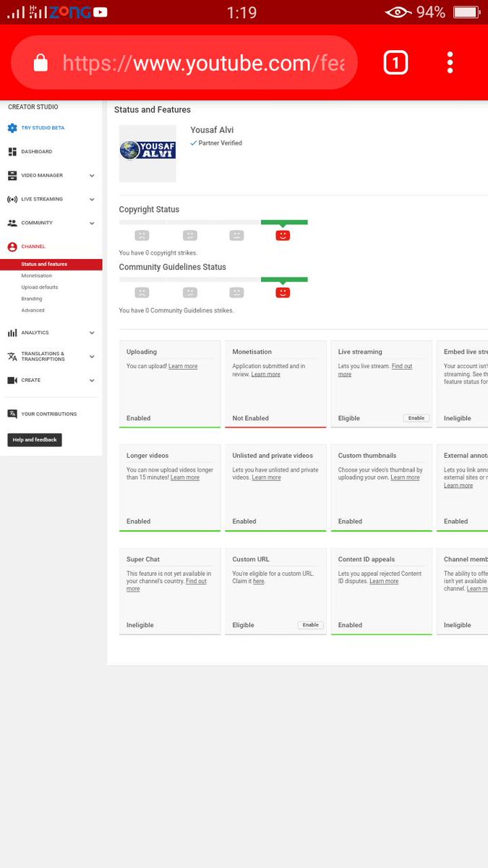Expand the Translations & Transcriptions section

click(x=92, y=357)
